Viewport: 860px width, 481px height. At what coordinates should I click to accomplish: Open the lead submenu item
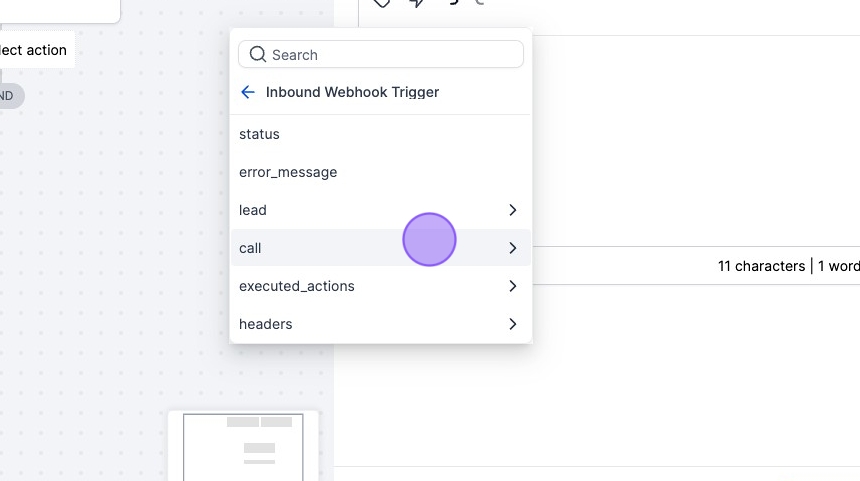pos(253,210)
